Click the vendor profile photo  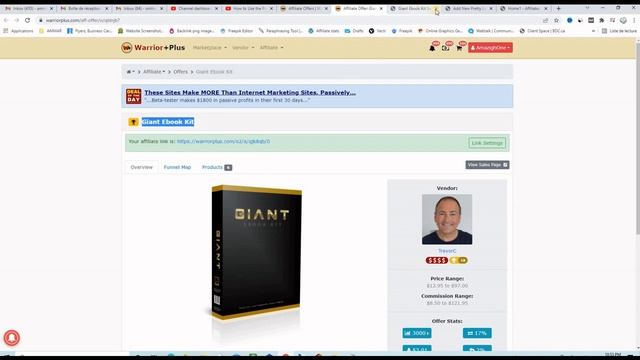[x=447, y=220]
